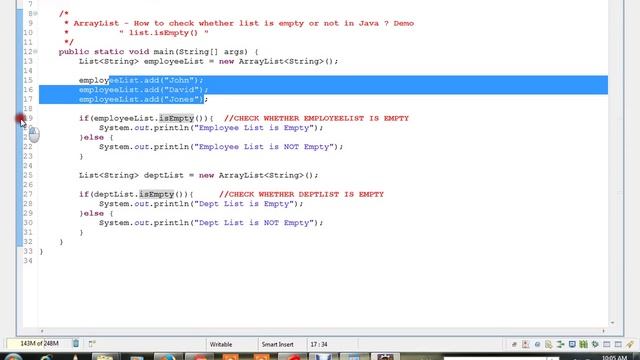Click isEmpty in the employeeList if statement
Image resolution: width=640 pixels, height=360 pixels.
(177, 118)
